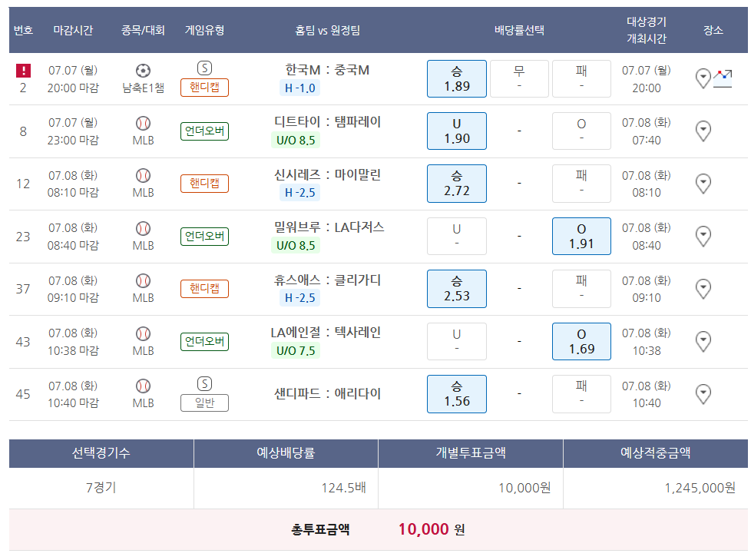Open the trend chart icon for 한국M match
The height and width of the screenshot is (560, 751).
tap(722, 78)
